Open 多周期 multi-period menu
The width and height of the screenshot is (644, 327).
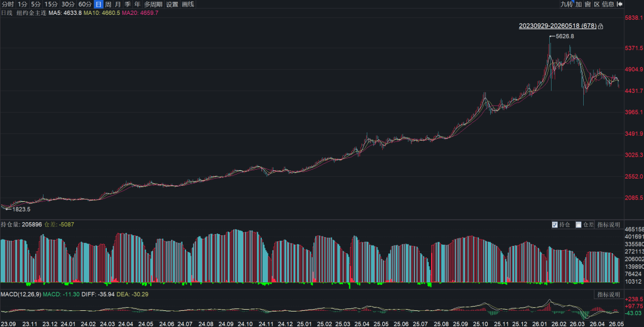tap(153, 4)
